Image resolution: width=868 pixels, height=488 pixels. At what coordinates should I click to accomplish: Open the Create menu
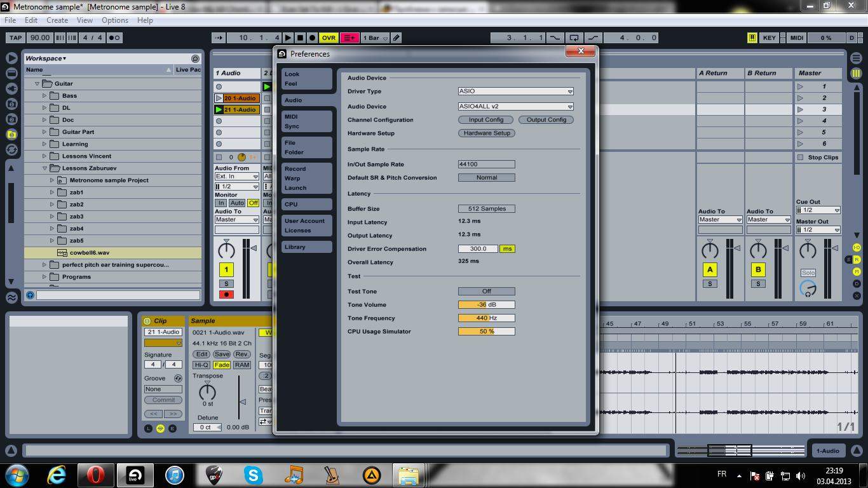pyautogui.click(x=57, y=20)
